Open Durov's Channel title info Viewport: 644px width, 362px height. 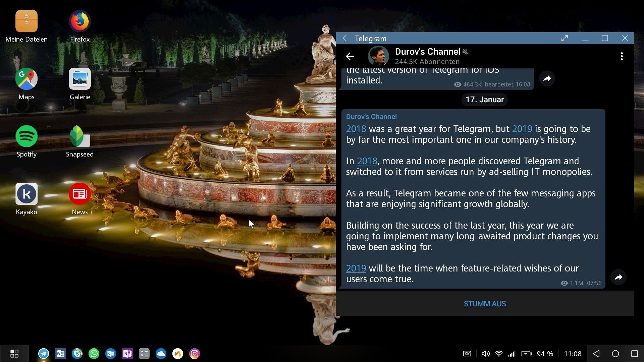click(x=428, y=52)
